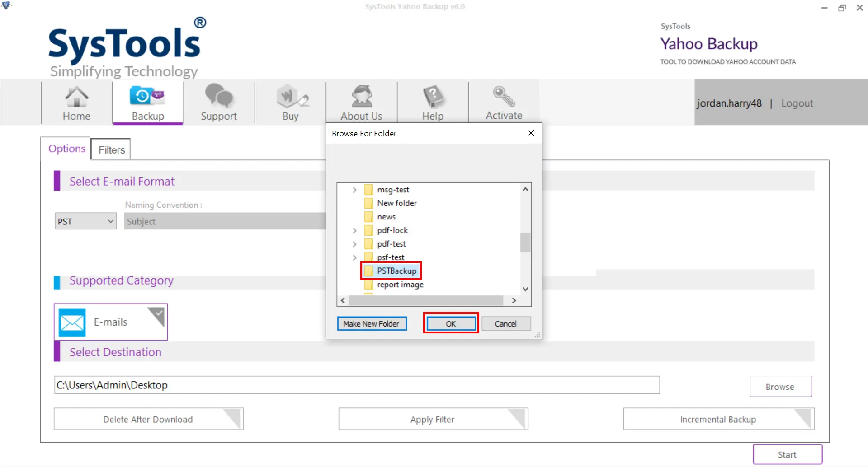Click the folder tree horizontal scrollbar thumb

click(x=426, y=300)
